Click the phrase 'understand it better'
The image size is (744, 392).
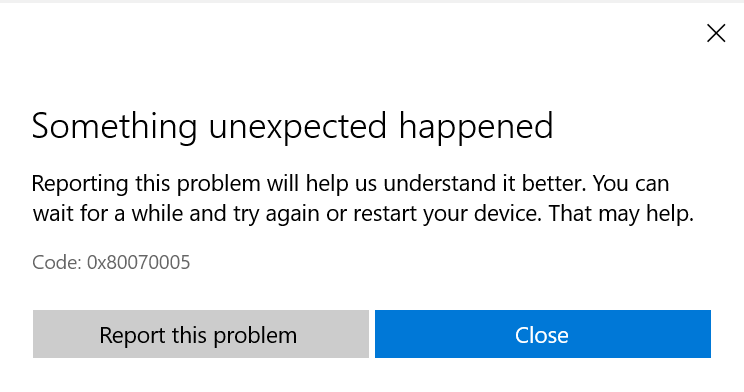point(484,183)
